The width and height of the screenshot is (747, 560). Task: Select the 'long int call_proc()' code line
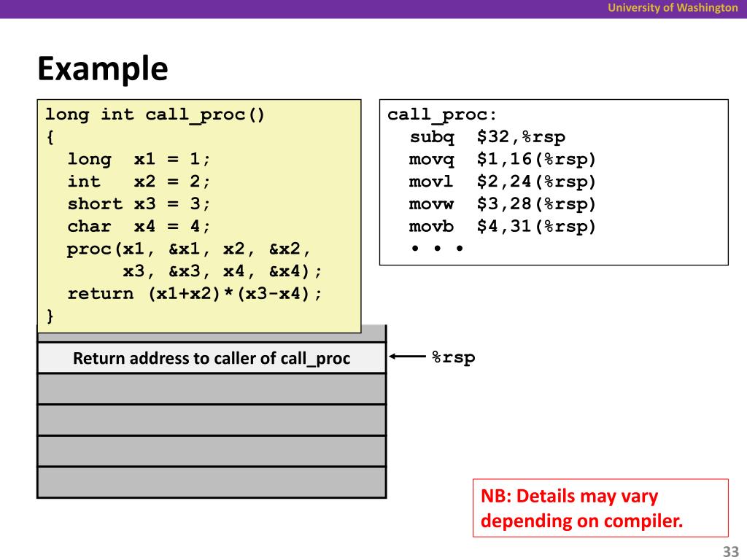pos(155,114)
